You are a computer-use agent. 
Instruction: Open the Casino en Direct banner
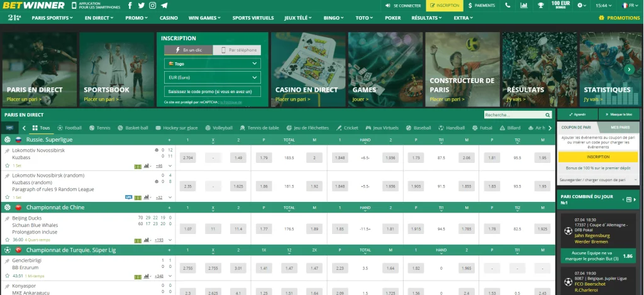309,69
